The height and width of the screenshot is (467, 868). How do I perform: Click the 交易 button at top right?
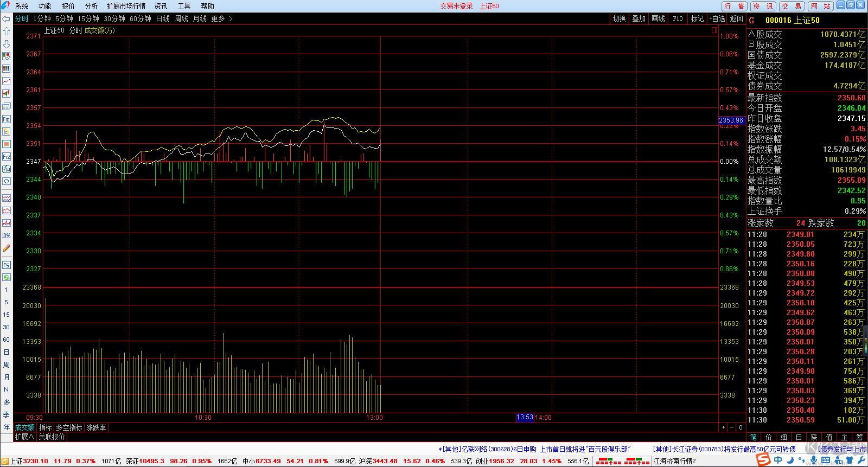point(792,6)
